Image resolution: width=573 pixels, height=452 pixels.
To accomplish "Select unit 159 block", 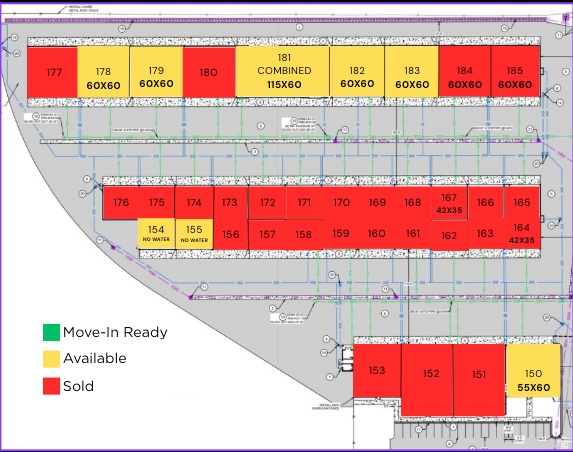I will [x=341, y=234].
